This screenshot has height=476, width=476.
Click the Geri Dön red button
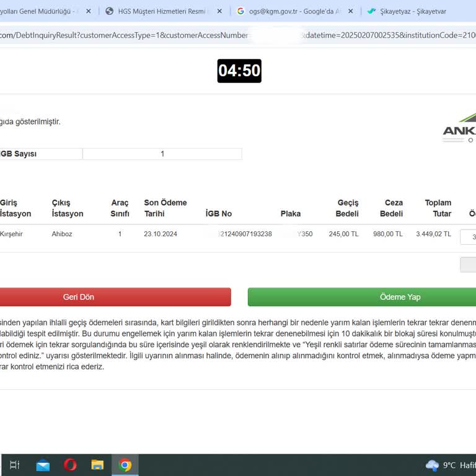click(x=115, y=297)
